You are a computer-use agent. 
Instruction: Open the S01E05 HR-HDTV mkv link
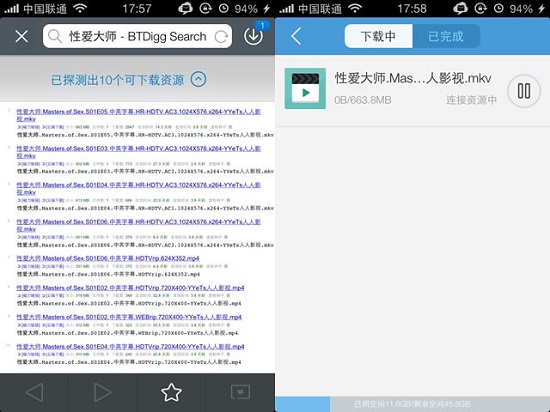click(139, 115)
